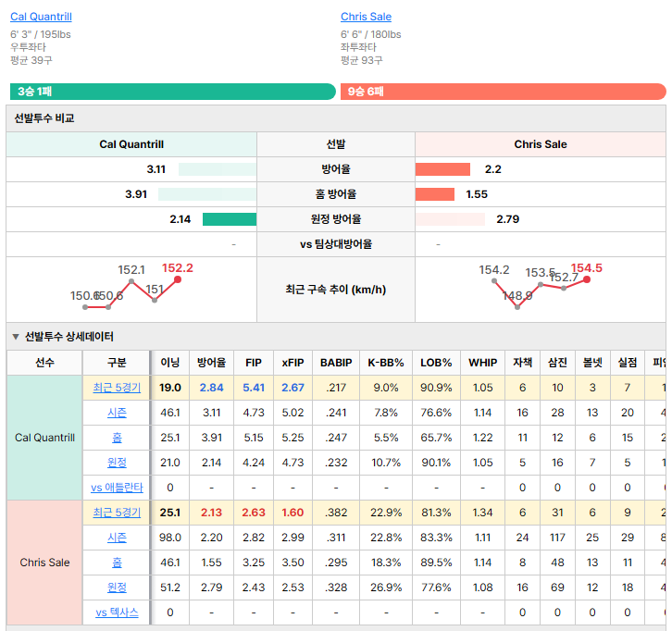Select the K-BB% column header
Screen dimensions: 672x631
click(x=386, y=363)
